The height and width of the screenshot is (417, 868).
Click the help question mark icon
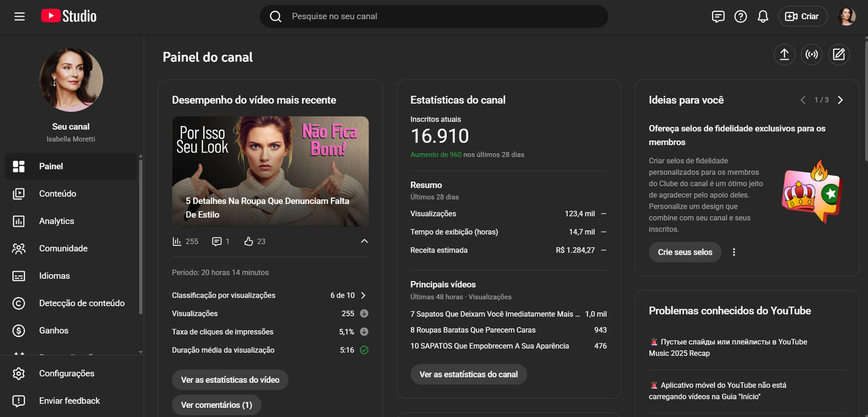pyautogui.click(x=741, y=16)
